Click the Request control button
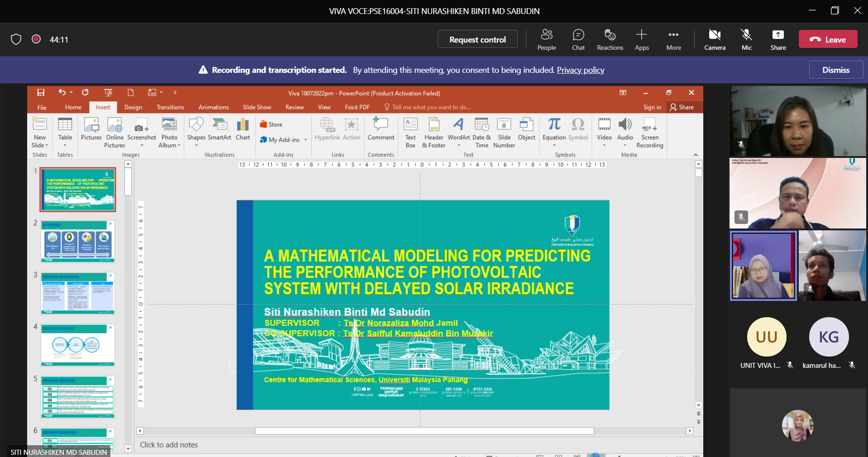The width and height of the screenshot is (868, 457). 477,39
